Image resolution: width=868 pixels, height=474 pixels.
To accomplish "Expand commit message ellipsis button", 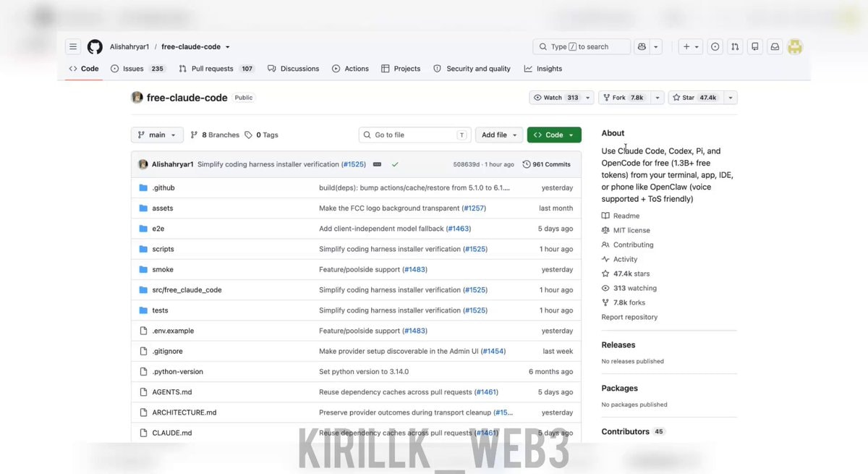I will pyautogui.click(x=377, y=164).
